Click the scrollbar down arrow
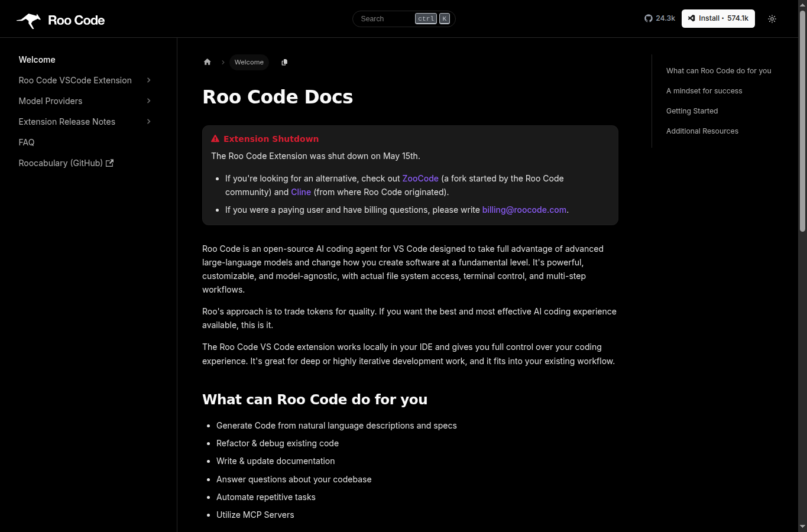This screenshot has height=532, width=807. [802, 526]
